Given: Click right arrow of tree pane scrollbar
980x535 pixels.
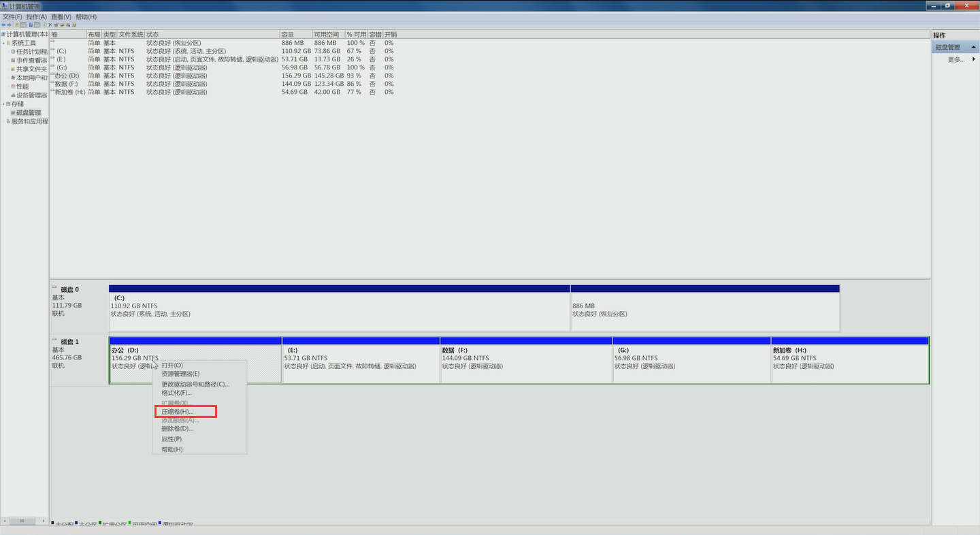Looking at the screenshot, I should (45, 521).
